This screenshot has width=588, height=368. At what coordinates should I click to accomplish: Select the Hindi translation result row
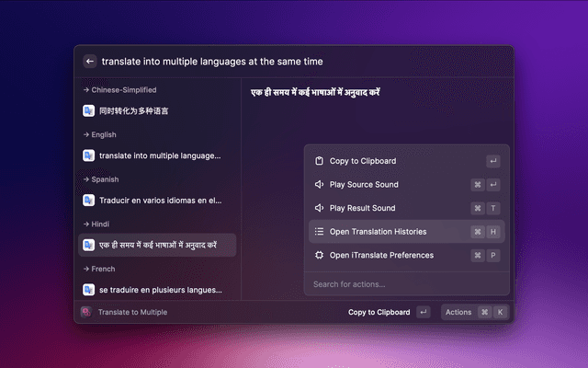coord(156,245)
